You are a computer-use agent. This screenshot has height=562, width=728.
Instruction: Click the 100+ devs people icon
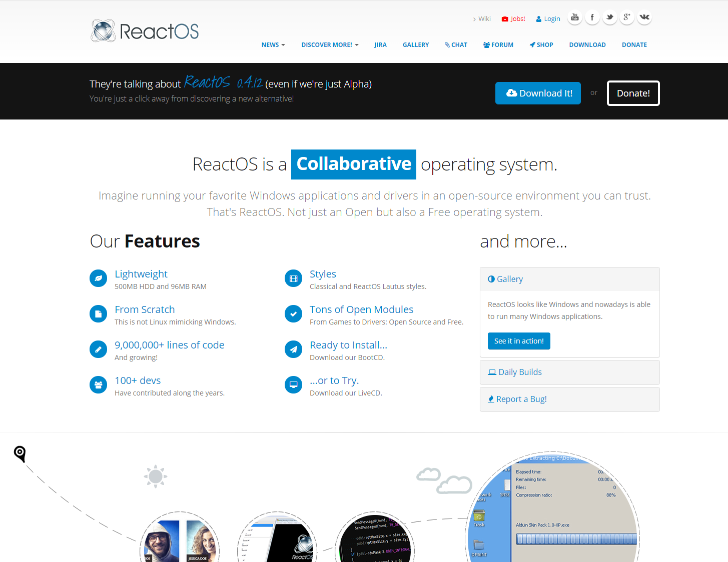pos(98,385)
